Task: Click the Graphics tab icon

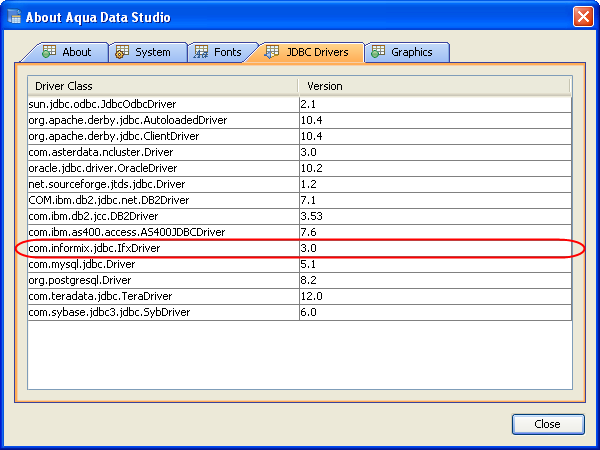Action: 378,52
